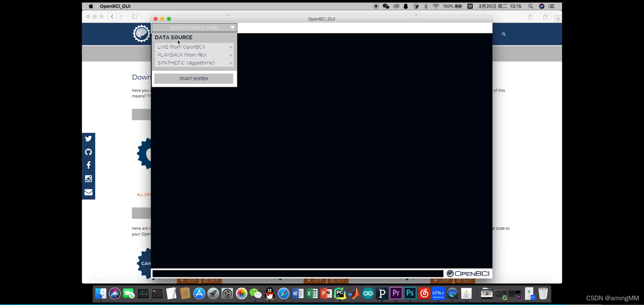This screenshot has height=305, width=644.
Task: Open Bluetooth status in menu bar
Action: pyautogui.click(x=426, y=6)
